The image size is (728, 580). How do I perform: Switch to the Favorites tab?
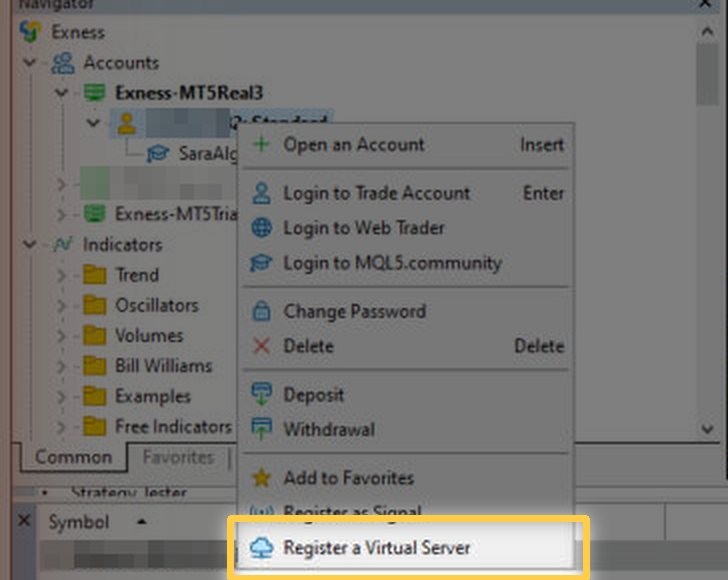pyautogui.click(x=178, y=457)
